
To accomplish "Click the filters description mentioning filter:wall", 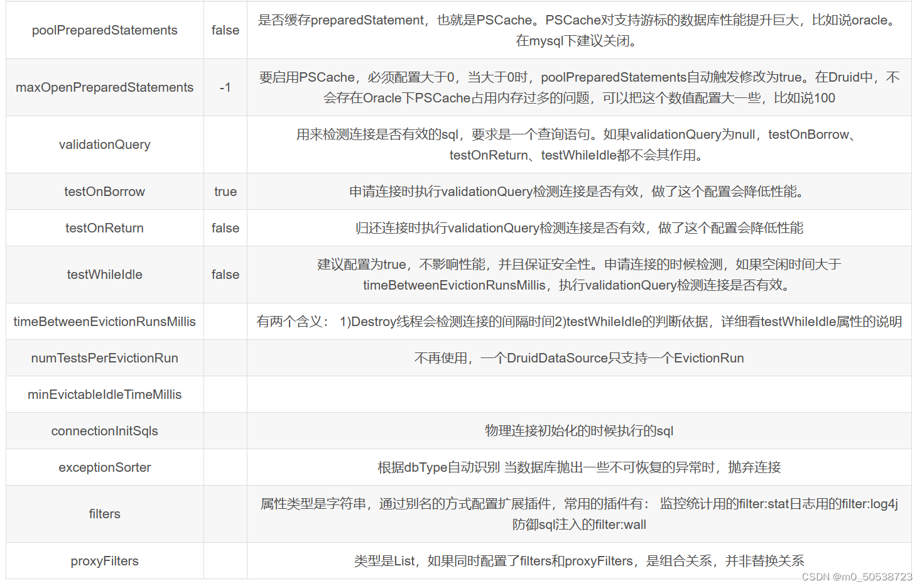I will point(579,514).
